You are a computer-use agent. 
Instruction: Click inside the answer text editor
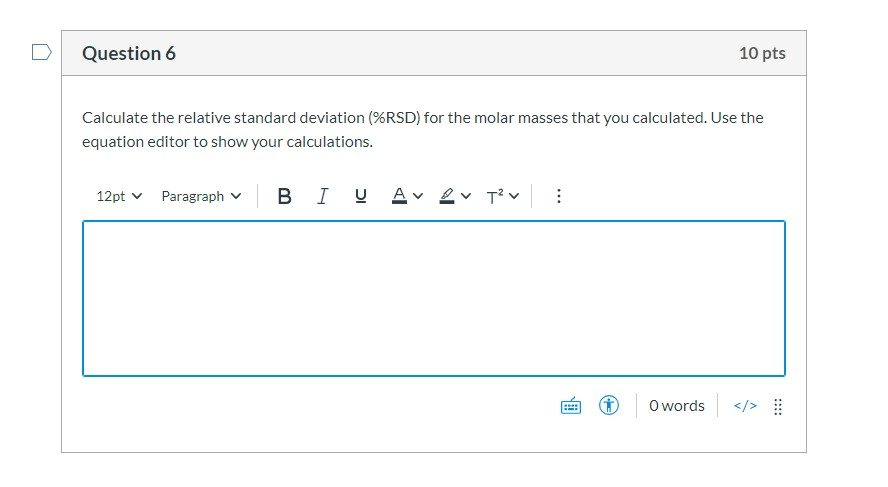click(434, 298)
